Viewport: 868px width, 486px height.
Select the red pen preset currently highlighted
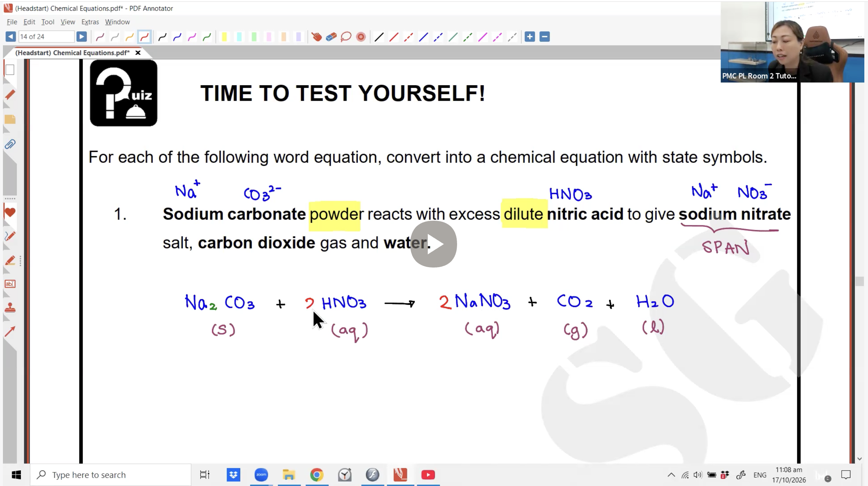(x=144, y=37)
